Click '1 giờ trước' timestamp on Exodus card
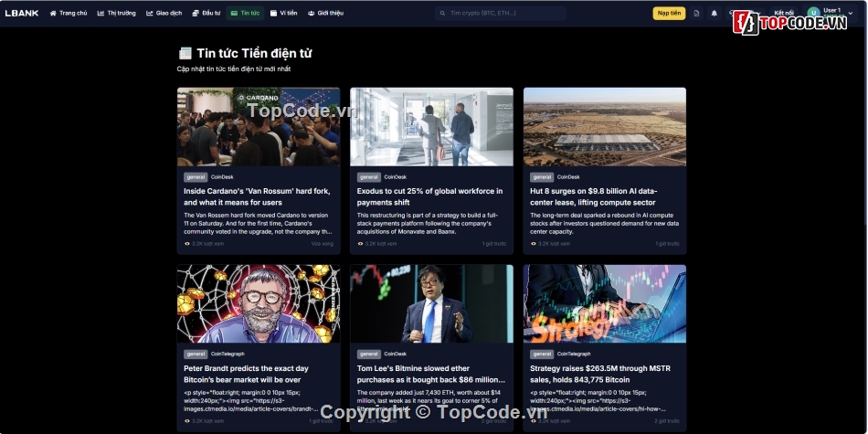 [494, 244]
